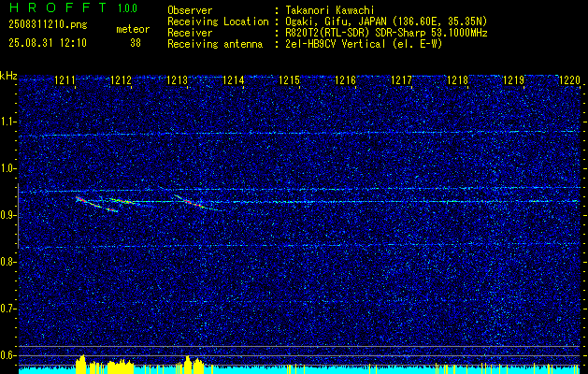The image size is (588, 374).
Task: Click time marker 1219
Action: pyautogui.click(x=513, y=79)
